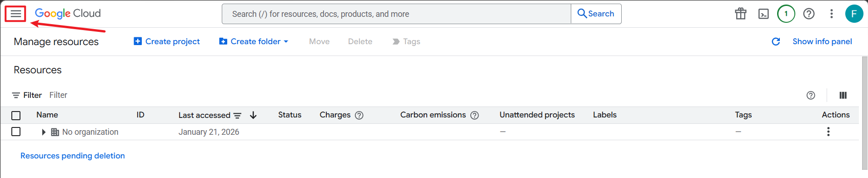Sort by the Name column header
This screenshot has height=178, width=868.
click(47, 115)
